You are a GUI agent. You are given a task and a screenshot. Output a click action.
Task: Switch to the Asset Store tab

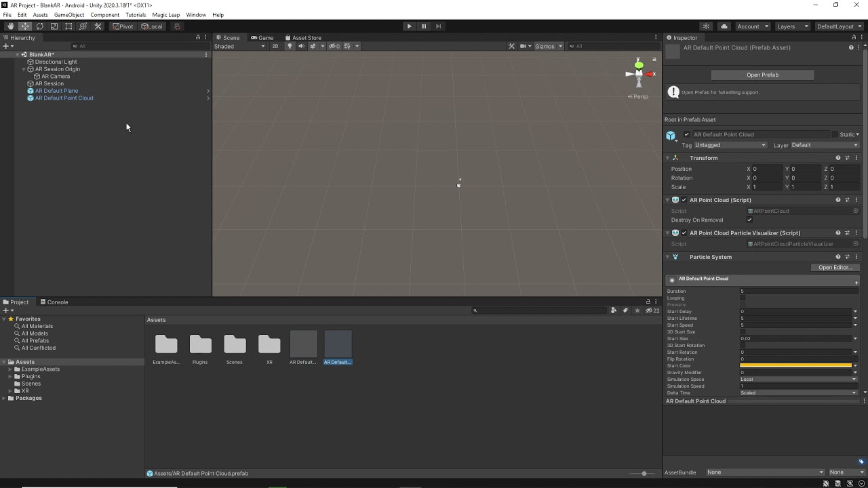tap(303, 37)
